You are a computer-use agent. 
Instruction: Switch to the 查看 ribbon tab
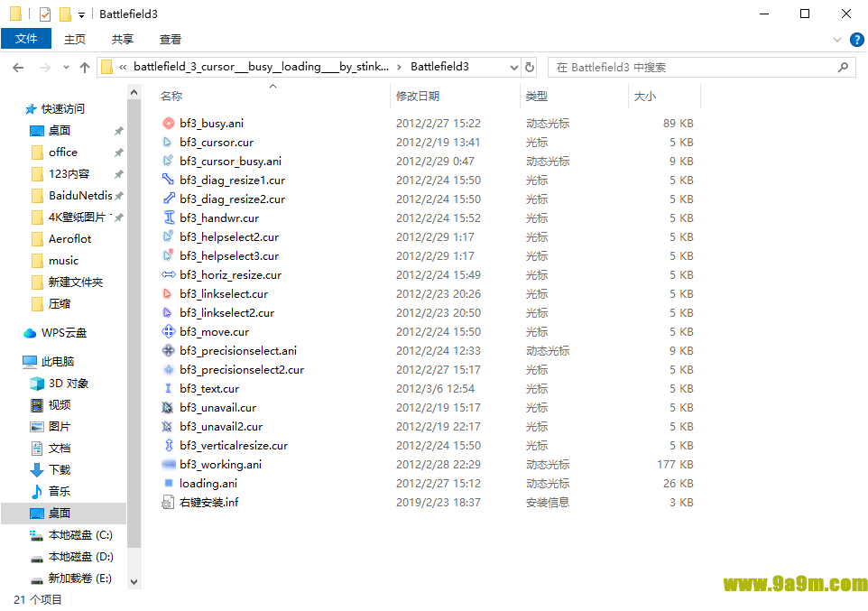(x=170, y=40)
